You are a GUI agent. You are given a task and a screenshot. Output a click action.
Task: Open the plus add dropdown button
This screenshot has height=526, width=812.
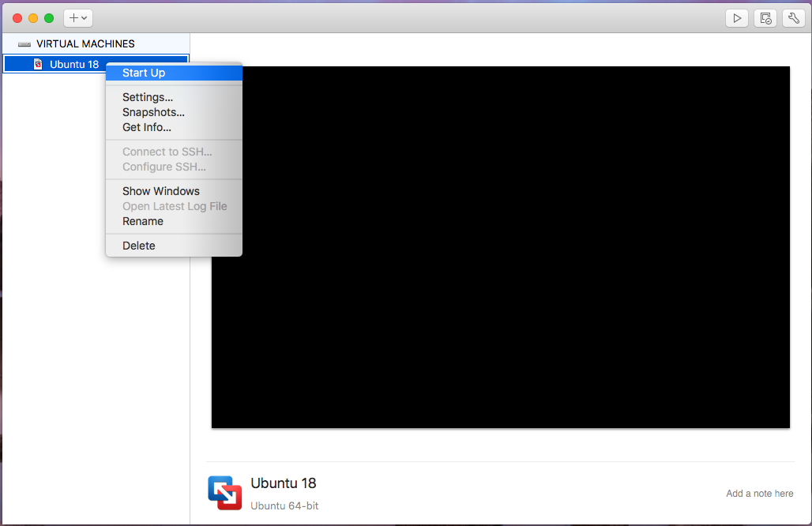tap(78, 18)
